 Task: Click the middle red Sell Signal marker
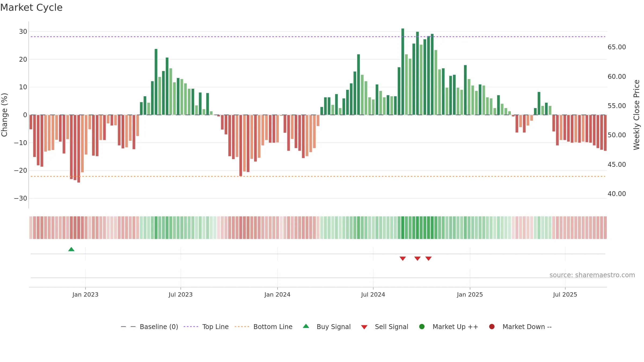[417, 258]
